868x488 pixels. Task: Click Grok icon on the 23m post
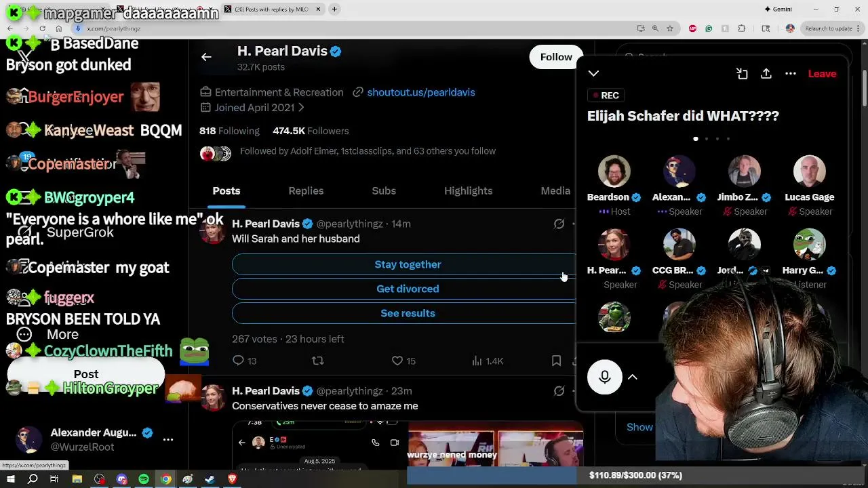click(x=559, y=391)
